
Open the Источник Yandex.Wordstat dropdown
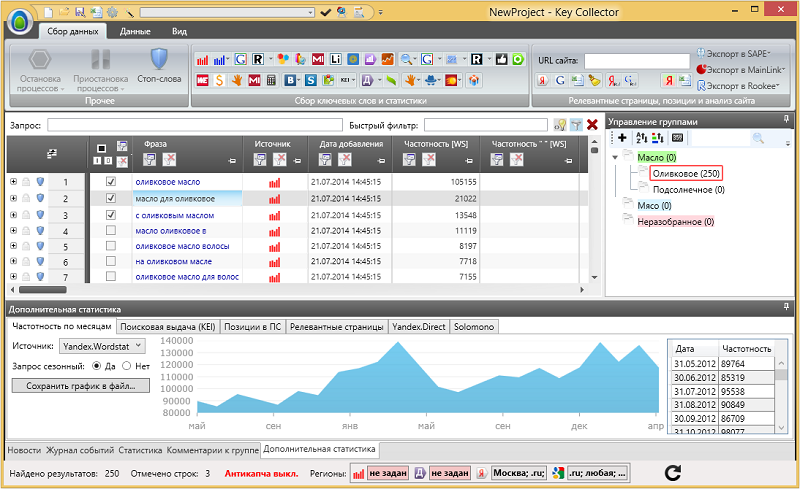(x=100, y=345)
